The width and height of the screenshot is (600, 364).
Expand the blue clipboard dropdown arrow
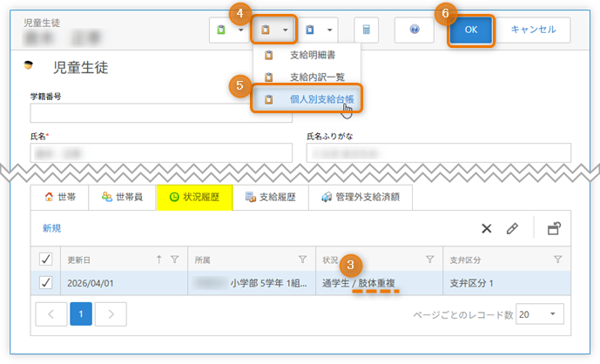329,30
